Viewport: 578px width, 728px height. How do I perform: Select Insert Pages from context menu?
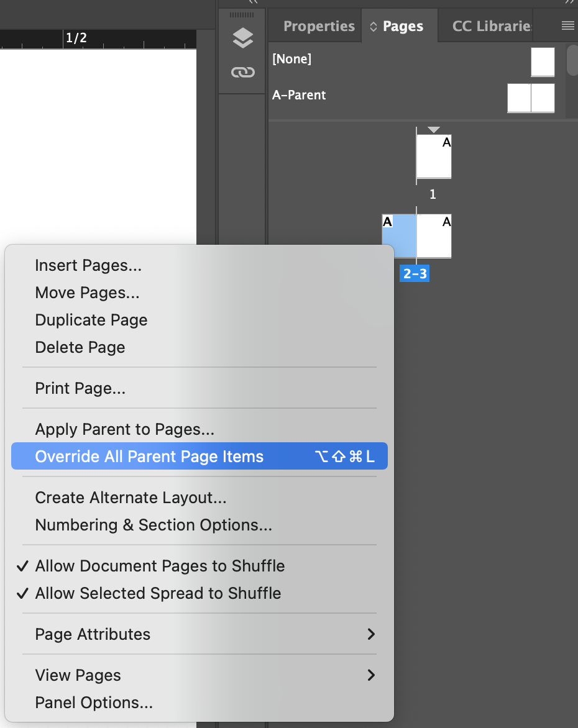(88, 265)
